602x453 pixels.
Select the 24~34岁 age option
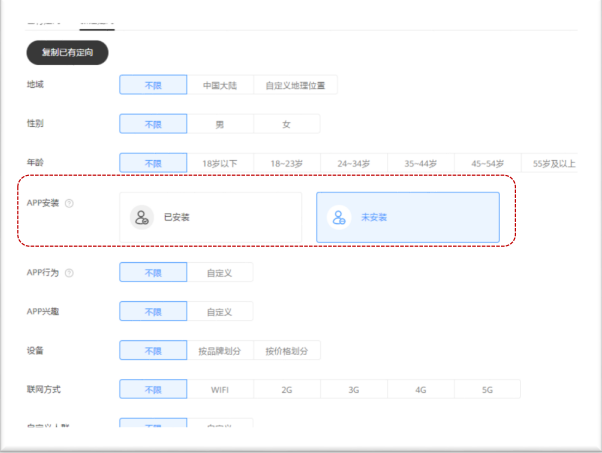click(354, 164)
